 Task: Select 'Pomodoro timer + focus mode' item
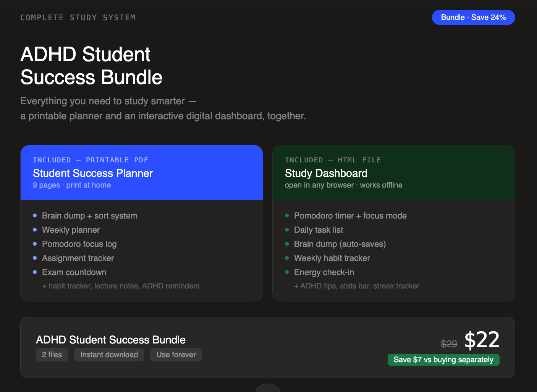coord(350,216)
